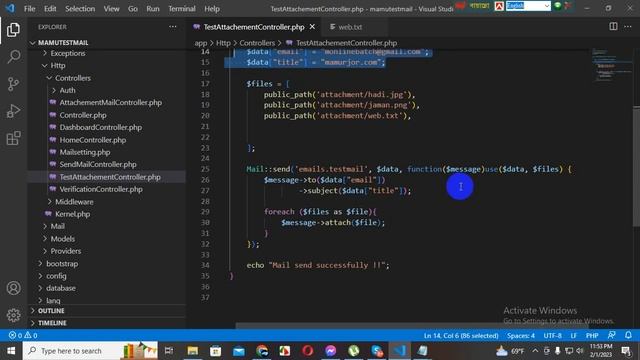Open notifications bell in status bar

coord(628,335)
